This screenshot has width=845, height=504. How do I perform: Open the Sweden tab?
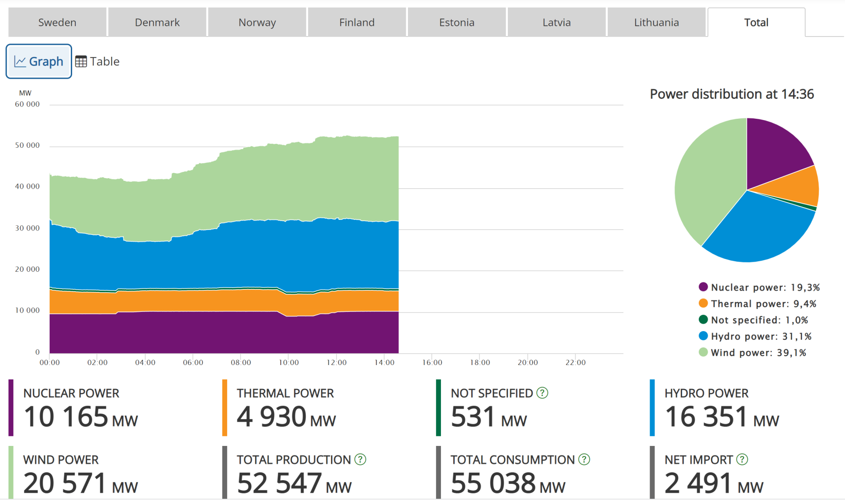57,22
